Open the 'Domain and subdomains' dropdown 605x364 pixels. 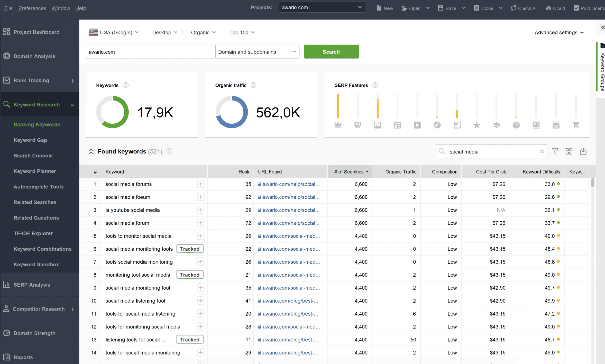pos(257,52)
